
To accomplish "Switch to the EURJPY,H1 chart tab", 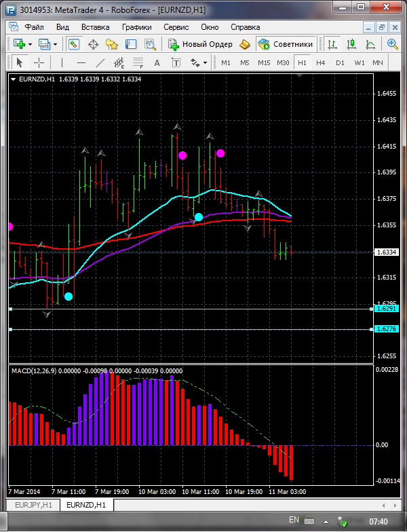I will tap(34, 505).
